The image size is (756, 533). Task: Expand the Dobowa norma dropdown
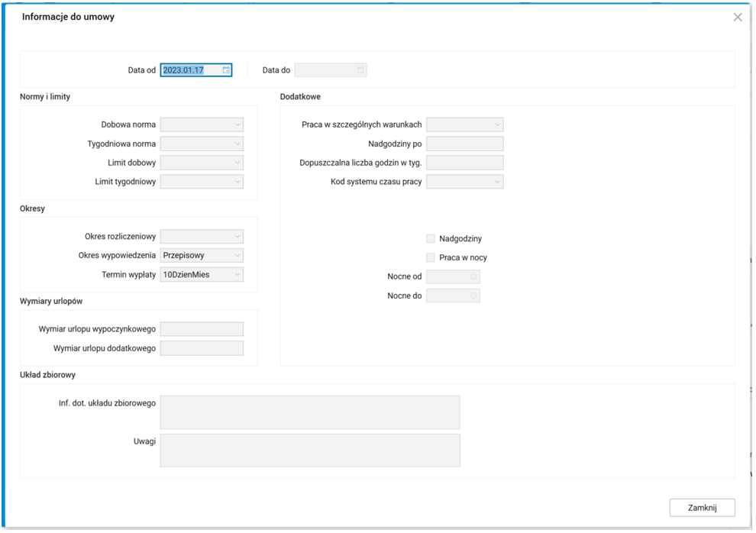pos(237,124)
